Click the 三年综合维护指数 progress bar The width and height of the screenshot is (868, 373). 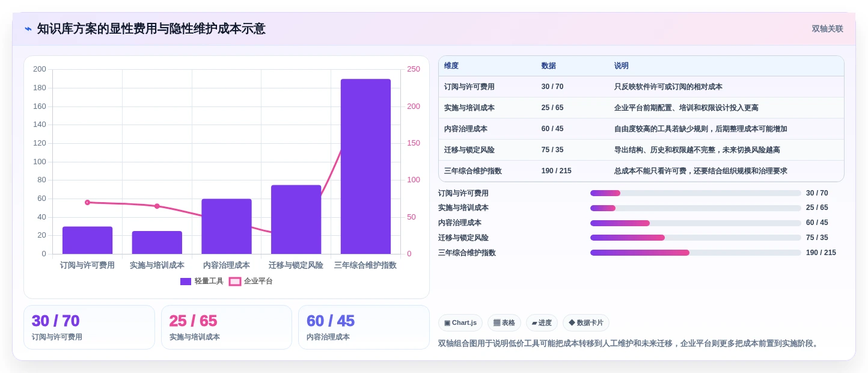pos(695,253)
